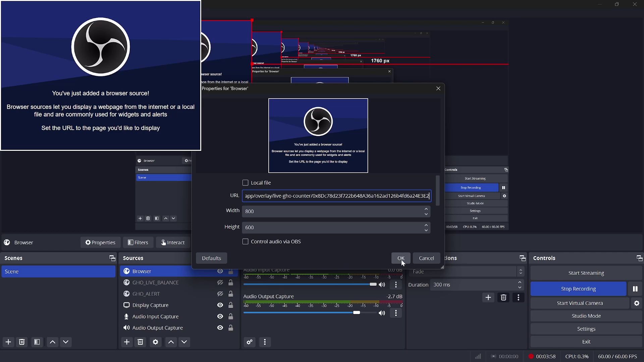Lock the GHO_LIVE_BALANCE source
The width and height of the screenshot is (644, 362).
(231, 283)
